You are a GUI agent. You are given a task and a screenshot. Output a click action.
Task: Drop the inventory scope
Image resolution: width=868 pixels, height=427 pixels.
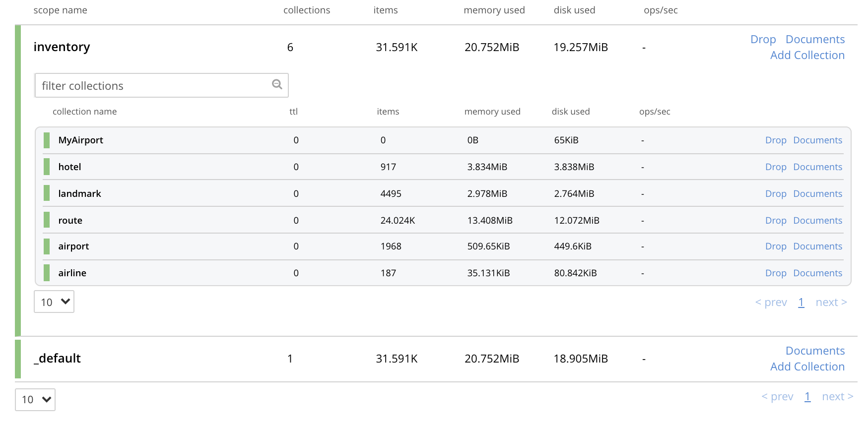tap(763, 40)
